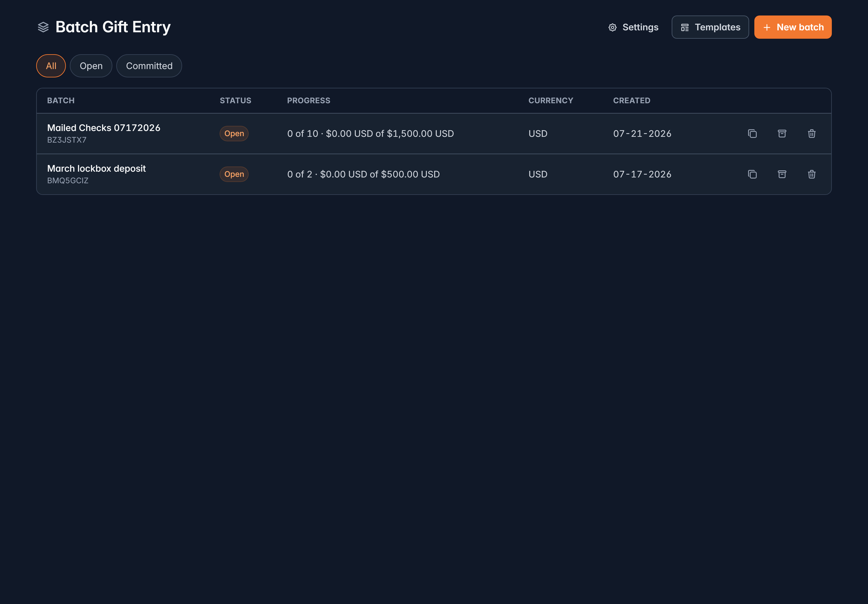Duplicate the Mailed Checks 07172026 batch
Screen dimensions: 868x604
(752, 134)
